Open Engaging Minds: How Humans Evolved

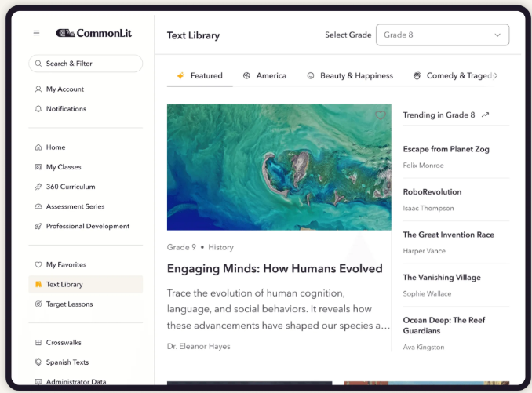click(x=275, y=268)
